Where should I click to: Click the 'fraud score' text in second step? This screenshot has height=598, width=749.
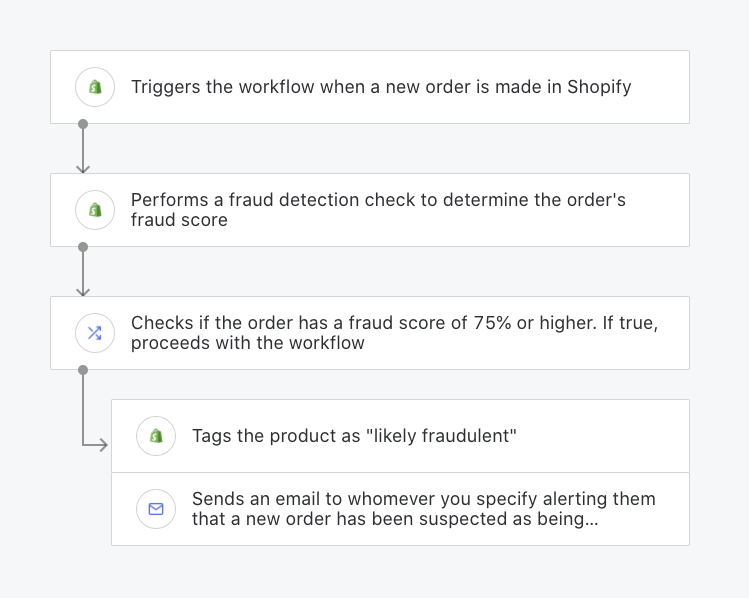(x=179, y=220)
